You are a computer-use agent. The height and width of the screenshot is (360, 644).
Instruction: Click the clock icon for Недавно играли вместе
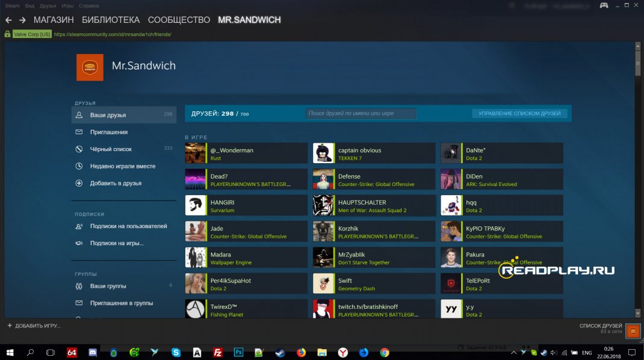pos(79,166)
